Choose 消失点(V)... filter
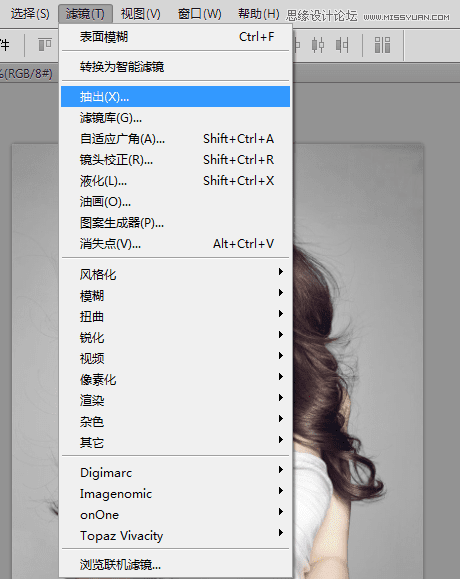The width and height of the screenshot is (460, 579). pos(176,244)
